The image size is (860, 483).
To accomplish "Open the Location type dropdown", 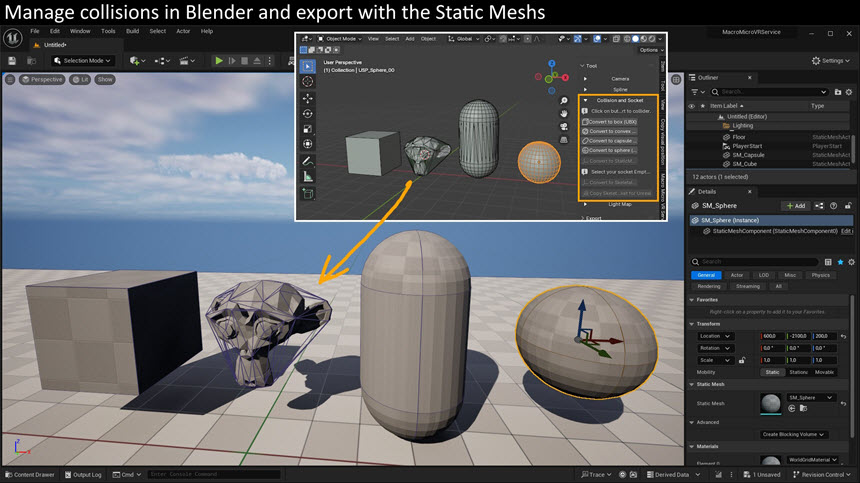I will click(x=715, y=336).
